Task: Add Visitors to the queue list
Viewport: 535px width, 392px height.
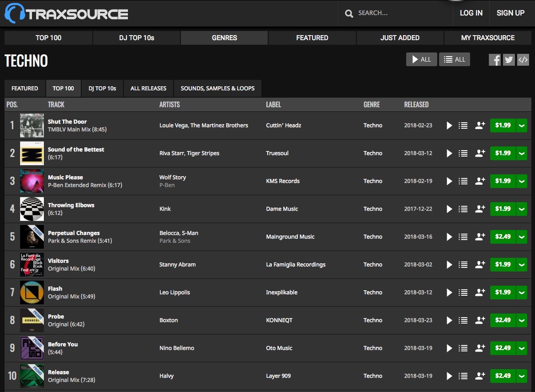Action: click(x=463, y=265)
